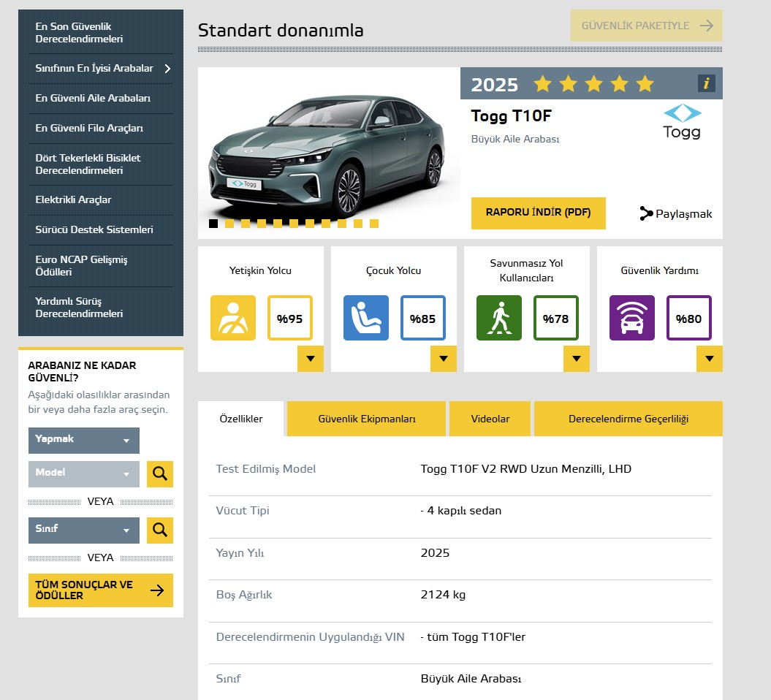
Task: Click Tüm Sonuçlar ve Ödüller button
Action: tap(101, 590)
